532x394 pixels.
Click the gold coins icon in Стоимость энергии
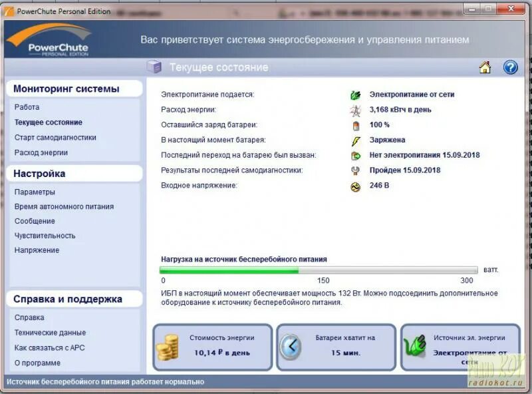168,347
